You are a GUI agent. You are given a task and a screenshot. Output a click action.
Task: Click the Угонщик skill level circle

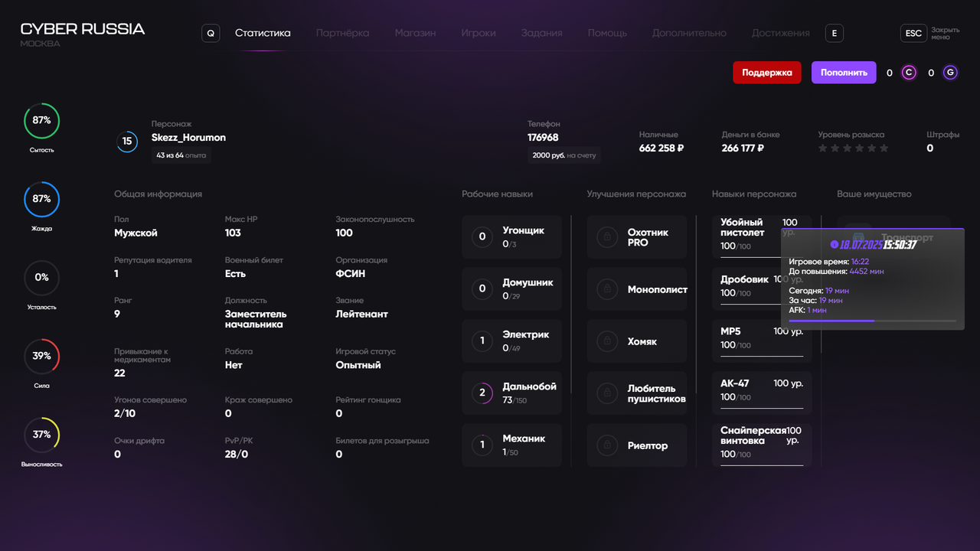click(x=482, y=237)
